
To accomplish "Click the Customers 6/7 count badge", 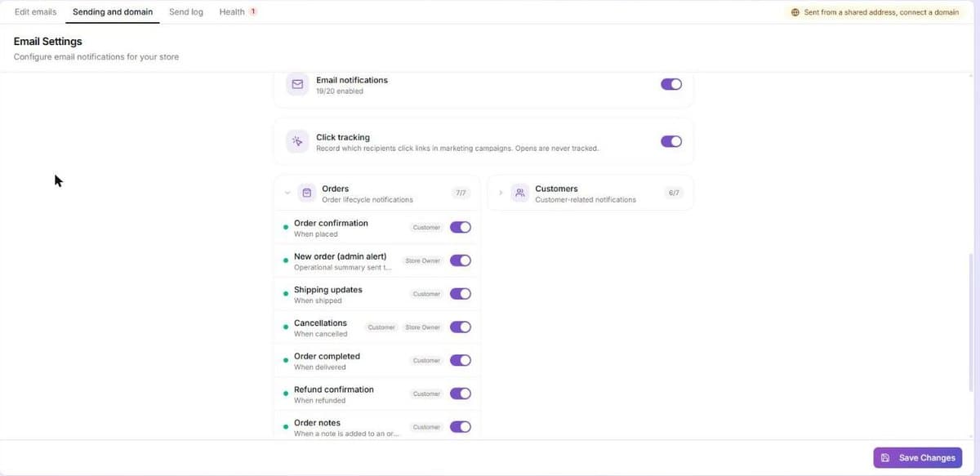I will 674,194.
